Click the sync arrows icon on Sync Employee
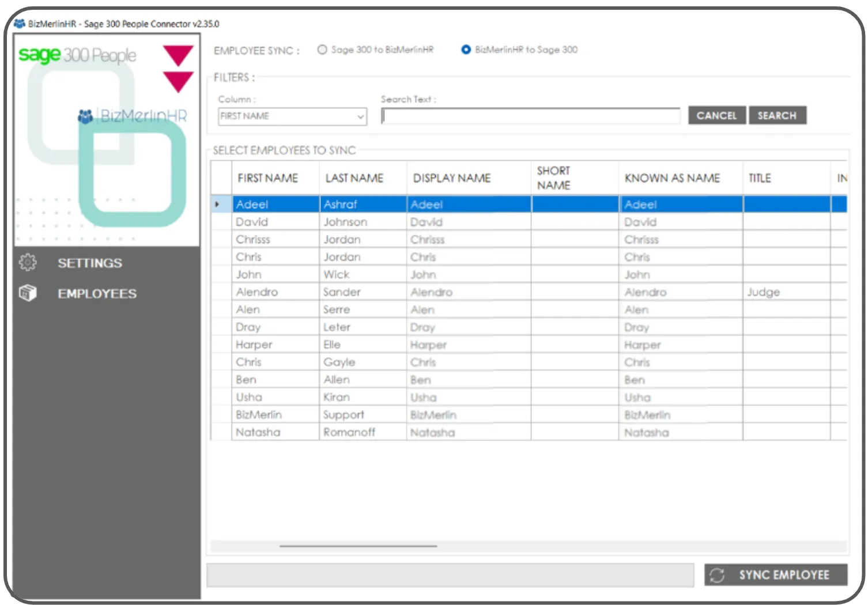This screenshot has width=868, height=605. (717, 575)
